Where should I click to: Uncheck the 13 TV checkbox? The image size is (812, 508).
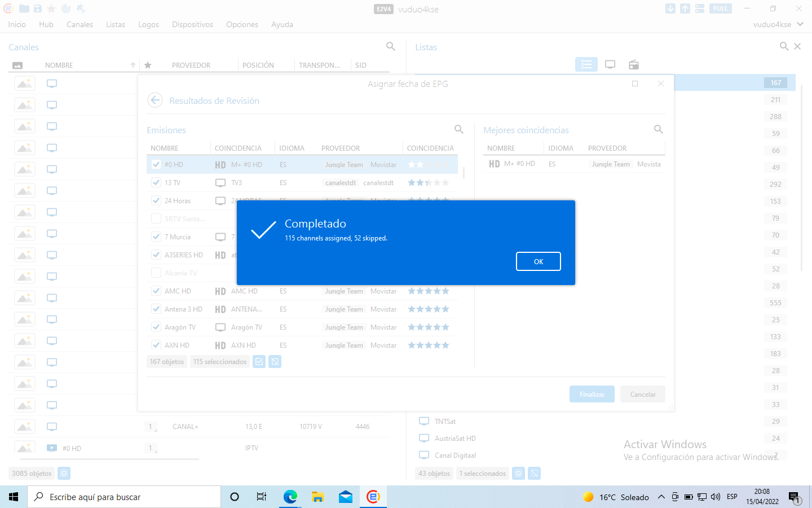(x=156, y=182)
